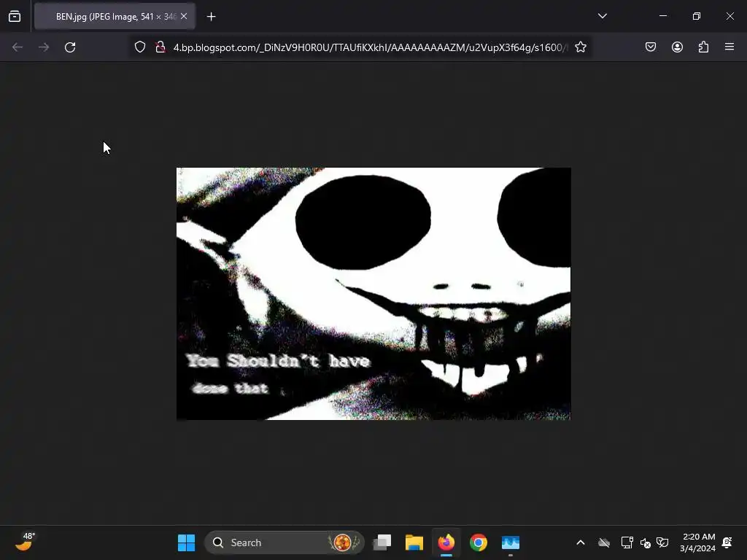Bookmark this page with star icon
This screenshot has height=560, width=747.
coord(580,47)
